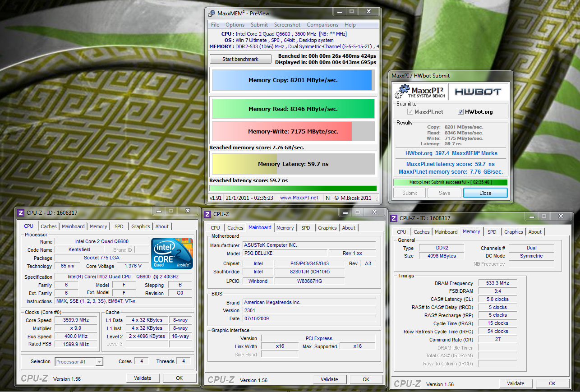Click the Memory-Write 7175 MByte/sec bar
This screenshot has height=392, width=580.
point(293,131)
